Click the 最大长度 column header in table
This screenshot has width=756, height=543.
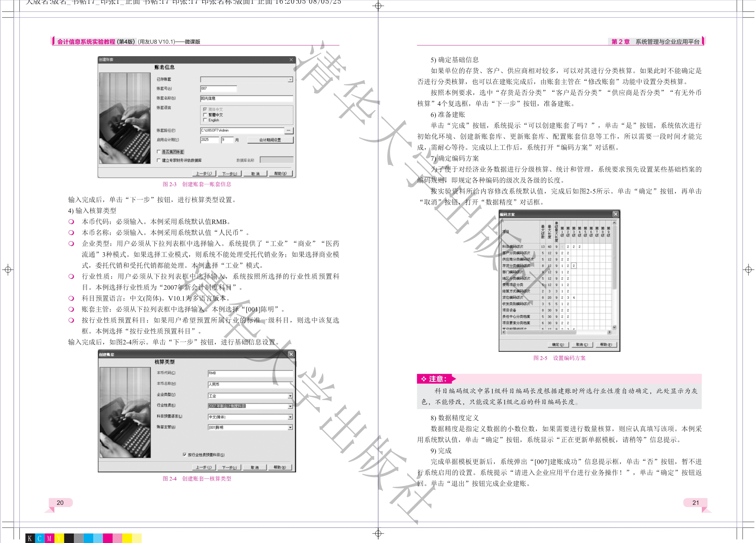(x=549, y=232)
